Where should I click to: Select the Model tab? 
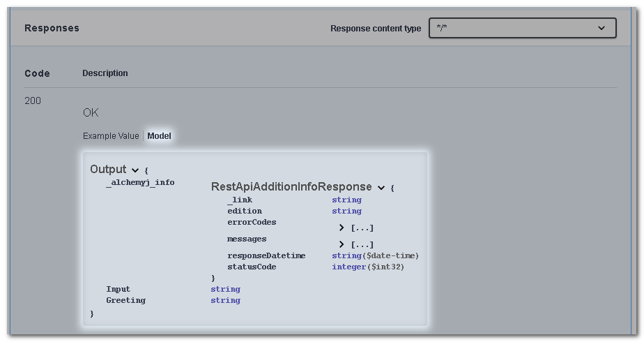tap(159, 136)
